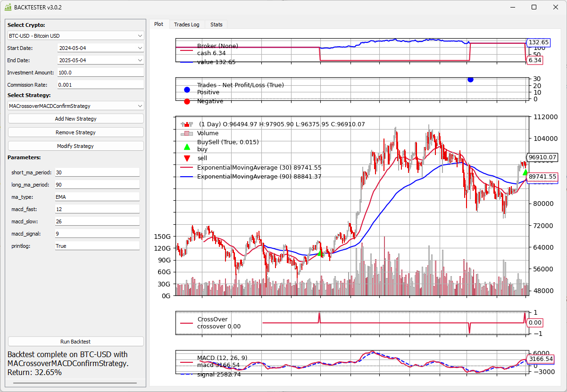This screenshot has width=567, height=392.
Task: Click the Add New Strategy button
Action: 75,119
